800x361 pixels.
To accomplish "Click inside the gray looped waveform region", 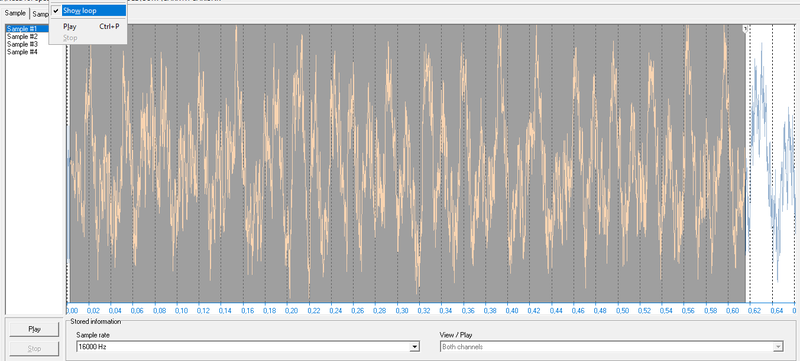I will tap(407, 163).
